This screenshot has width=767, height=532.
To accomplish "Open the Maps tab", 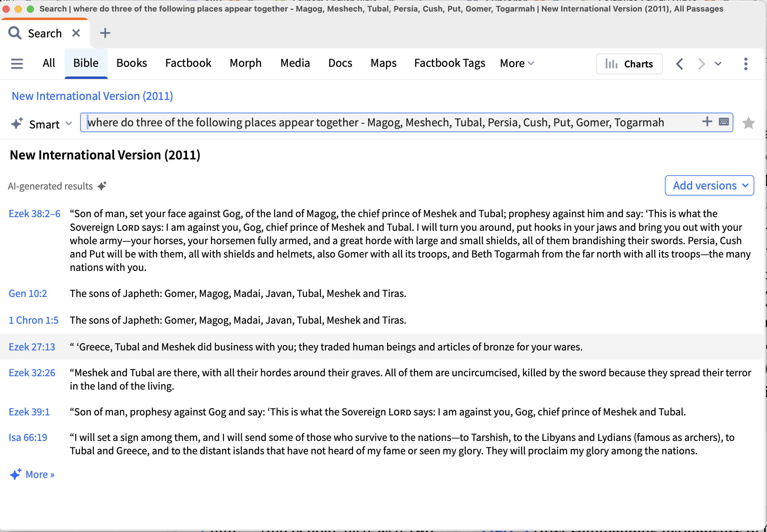I will point(383,63).
